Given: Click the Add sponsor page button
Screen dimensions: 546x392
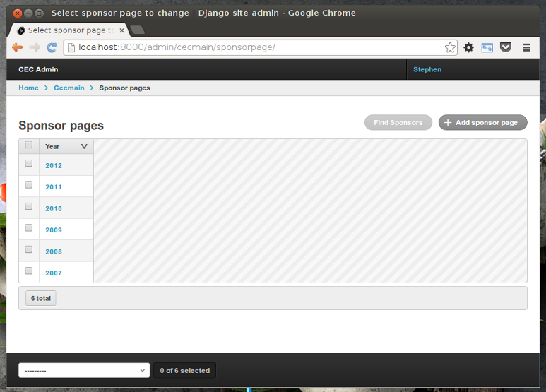Looking at the screenshot, I should [482, 122].
